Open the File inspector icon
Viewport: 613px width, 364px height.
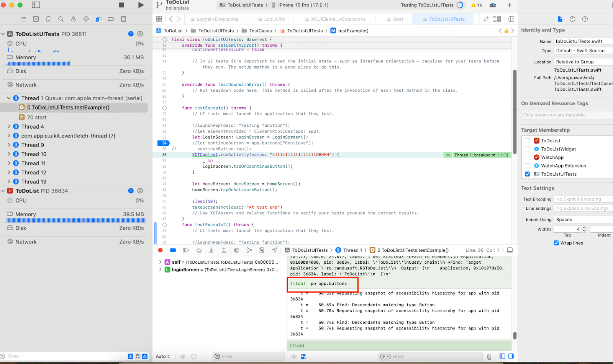(560, 19)
